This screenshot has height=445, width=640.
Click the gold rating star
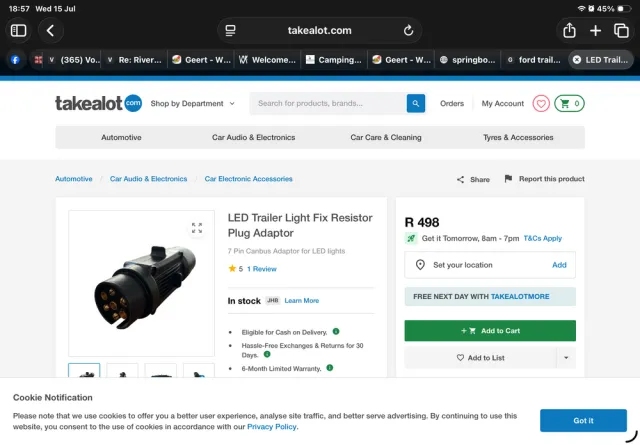[232, 269]
